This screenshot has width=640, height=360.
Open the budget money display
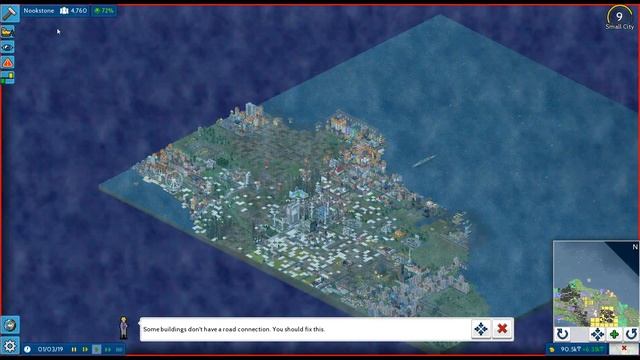576,349
